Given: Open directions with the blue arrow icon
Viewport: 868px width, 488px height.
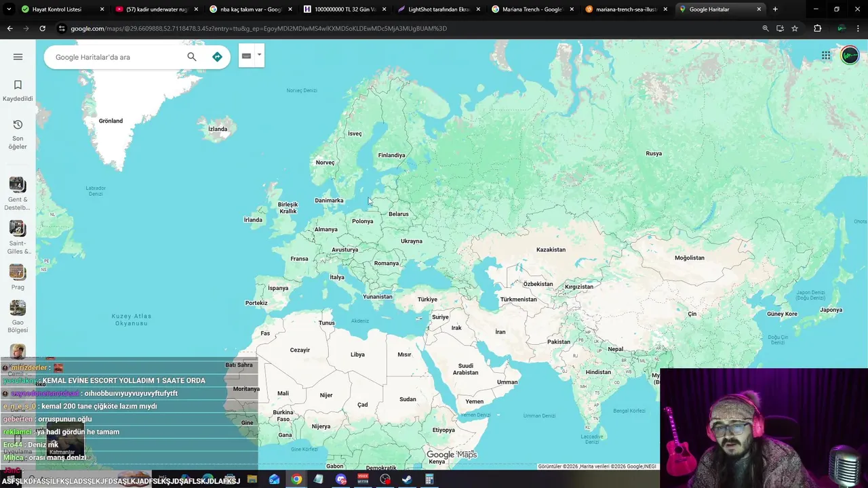Looking at the screenshot, I should (217, 57).
